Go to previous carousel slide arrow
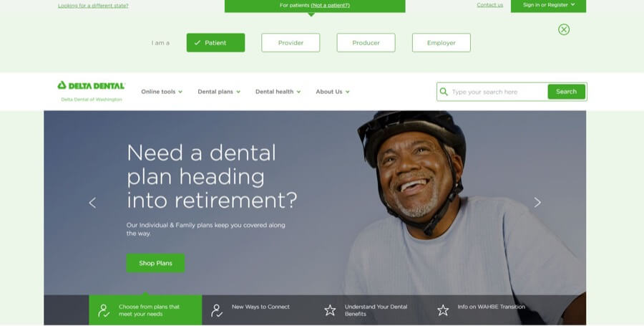Viewport: 644px width, 326px height. [x=92, y=203]
